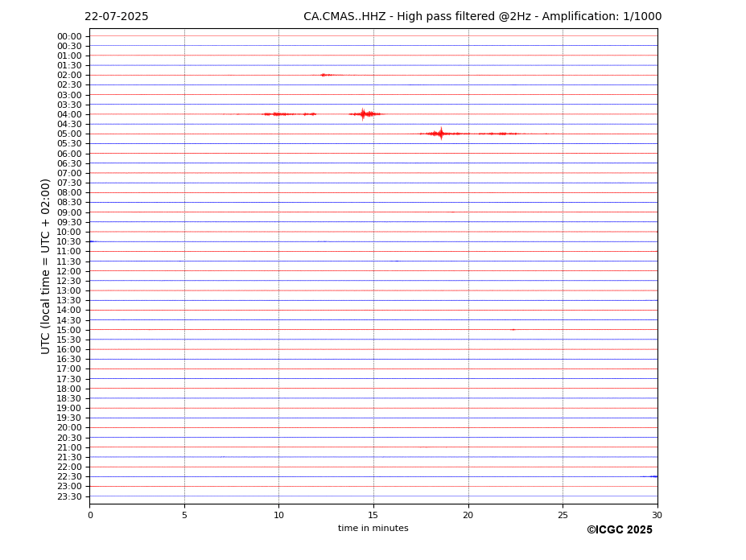Click the 12:00 time row label
746x560 pixels.
(69, 271)
